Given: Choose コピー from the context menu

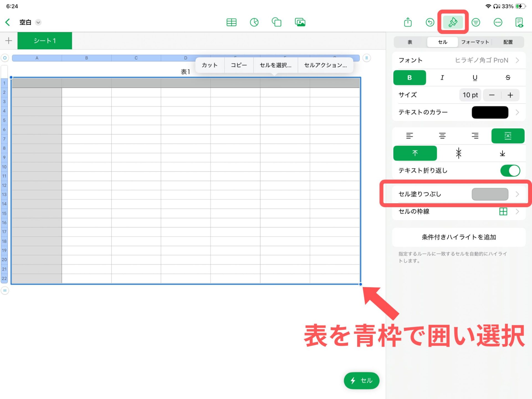Looking at the screenshot, I should (239, 65).
